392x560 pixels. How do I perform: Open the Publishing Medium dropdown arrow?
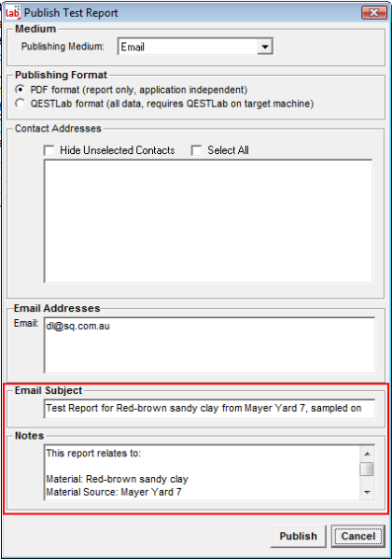(x=264, y=47)
